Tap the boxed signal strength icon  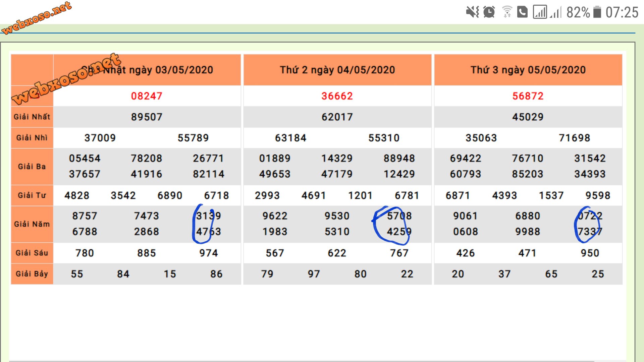[540, 12]
